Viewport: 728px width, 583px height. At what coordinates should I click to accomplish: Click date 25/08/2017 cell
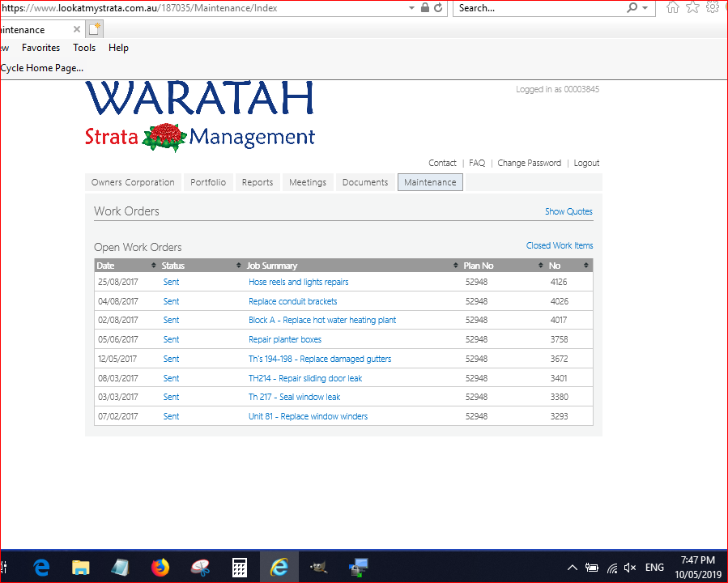point(118,282)
